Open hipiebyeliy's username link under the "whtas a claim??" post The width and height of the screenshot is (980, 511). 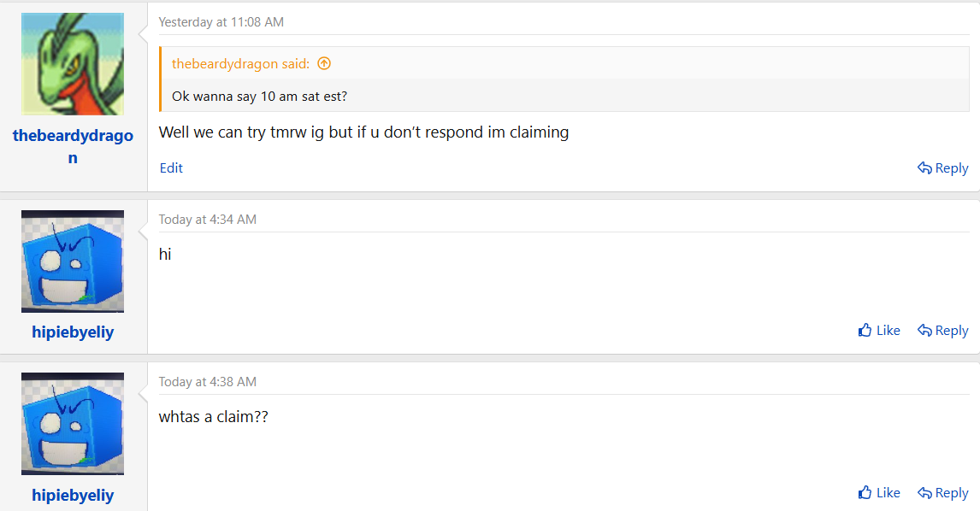point(73,495)
